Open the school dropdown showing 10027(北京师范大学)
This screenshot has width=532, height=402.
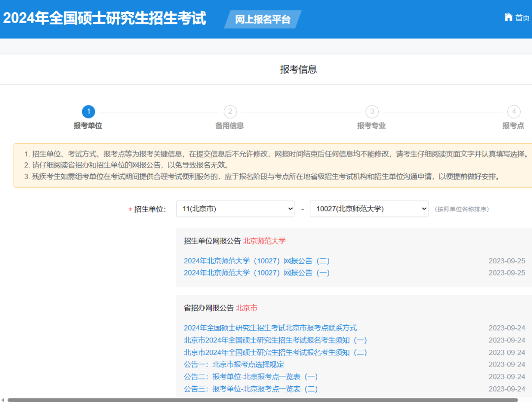[x=369, y=209]
